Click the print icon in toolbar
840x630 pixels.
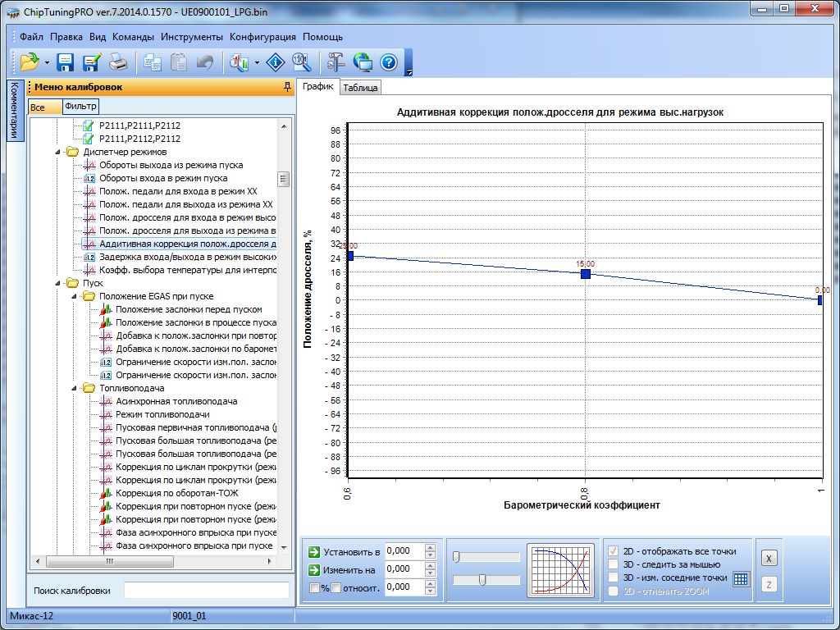click(x=118, y=62)
